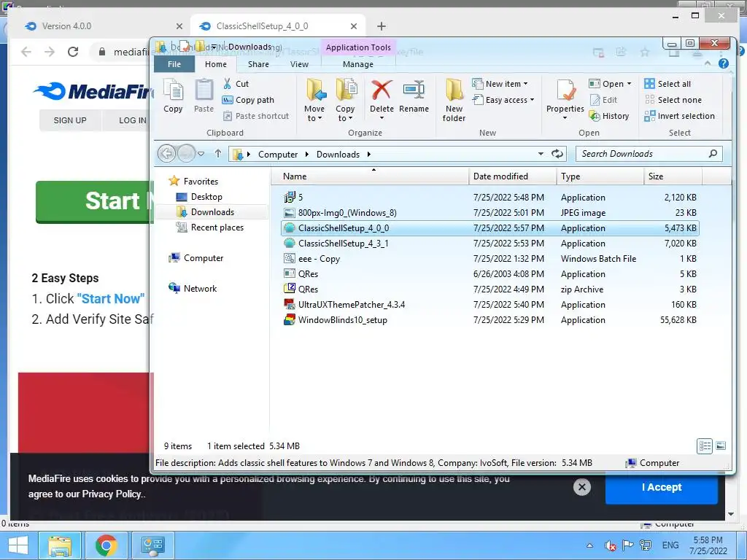Select eee - Copy batch file
The width and height of the screenshot is (747, 560).
coord(489,259)
